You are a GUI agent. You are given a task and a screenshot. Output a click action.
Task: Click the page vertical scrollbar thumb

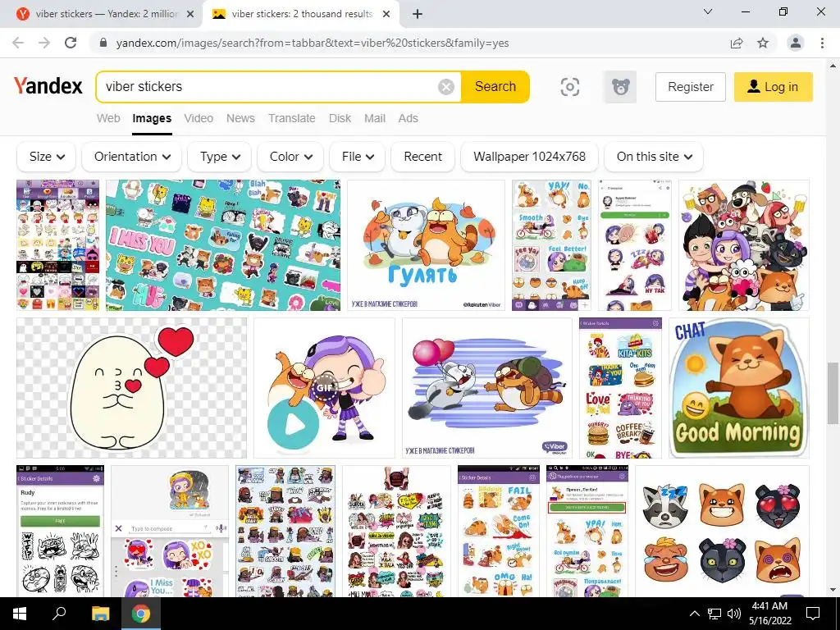coord(832,393)
